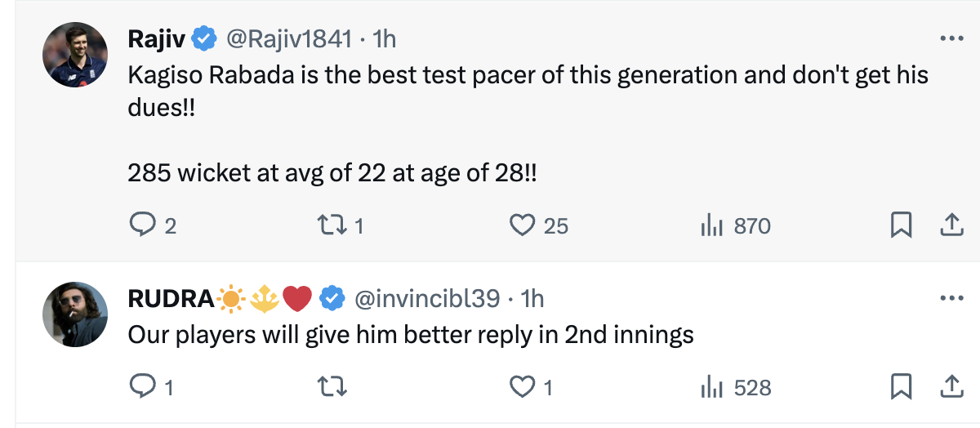Image resolution: width=980 pixels, height=428 pixels.
Task: Open Rajiv's profile picture
Action: point(75,55)
